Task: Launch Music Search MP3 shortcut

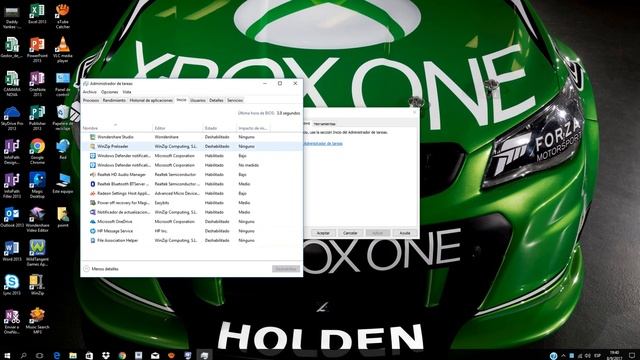Action: (37, 321)
